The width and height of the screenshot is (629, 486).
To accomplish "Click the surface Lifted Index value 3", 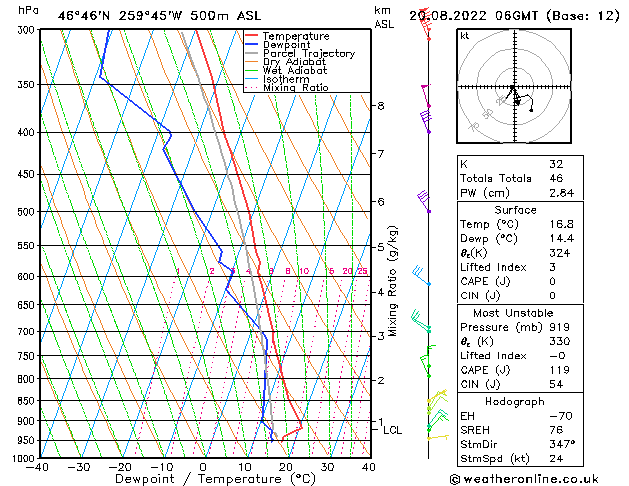I will [553, 267].
